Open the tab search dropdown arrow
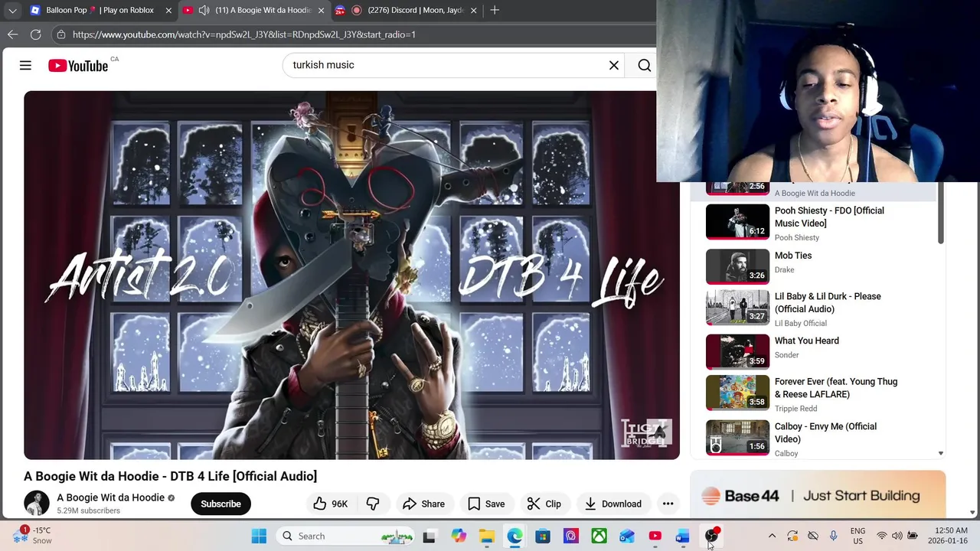The image size is (980, 551). (x=12, y=11)
